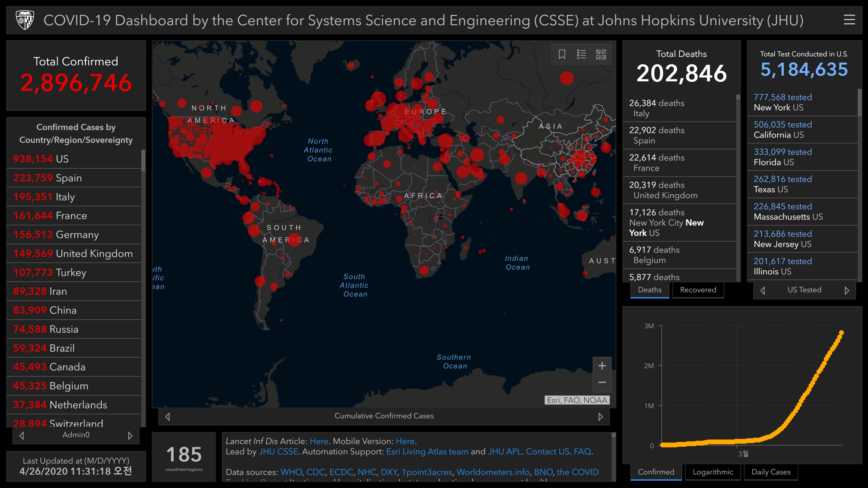Open the WHO data source link
This screenshot has width=868, height=488.
(x=291, y=472)
